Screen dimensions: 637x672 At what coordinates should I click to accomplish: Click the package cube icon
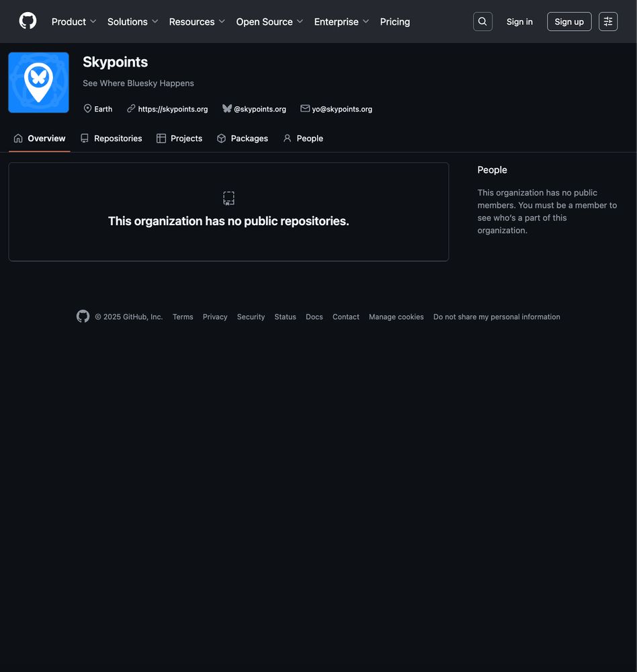221,138
